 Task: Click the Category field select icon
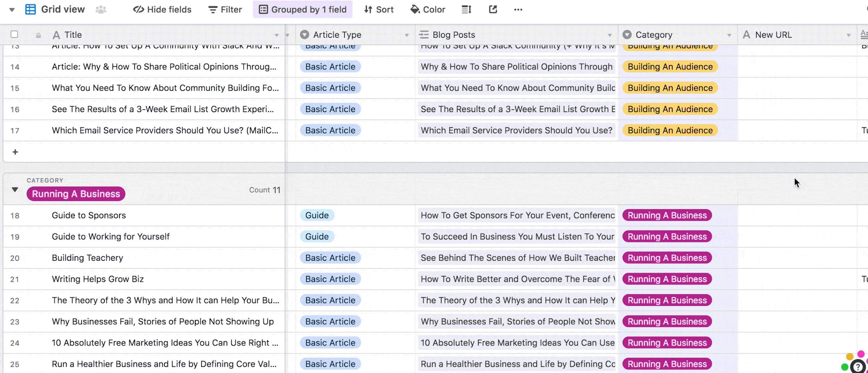click(x=627, y=34)
